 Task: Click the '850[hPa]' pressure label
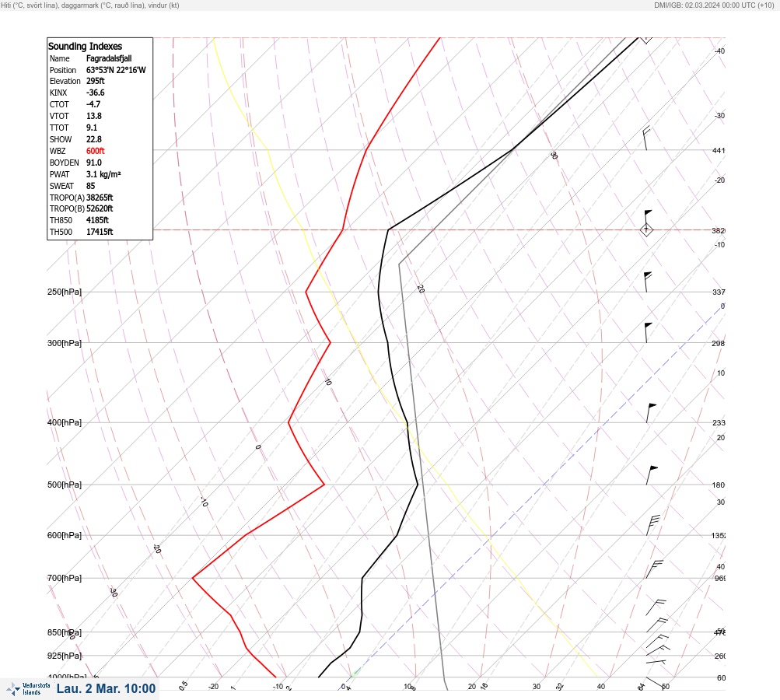pos(65,632)
